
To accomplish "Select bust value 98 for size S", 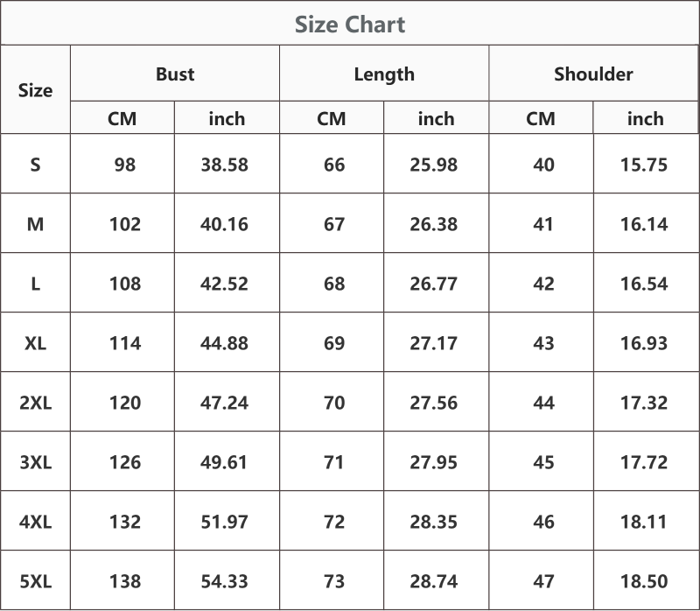I will [x=124, y=165].
